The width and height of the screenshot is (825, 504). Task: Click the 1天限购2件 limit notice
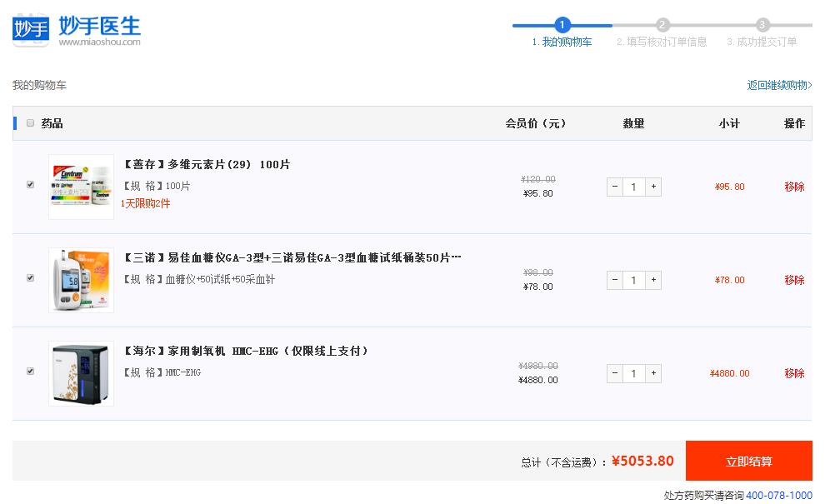coord(146,203)
